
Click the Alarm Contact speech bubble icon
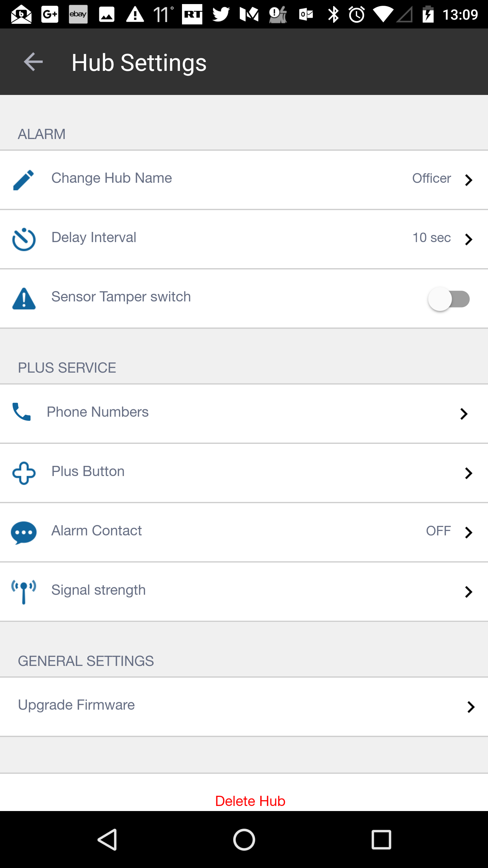tap(24, 532)
